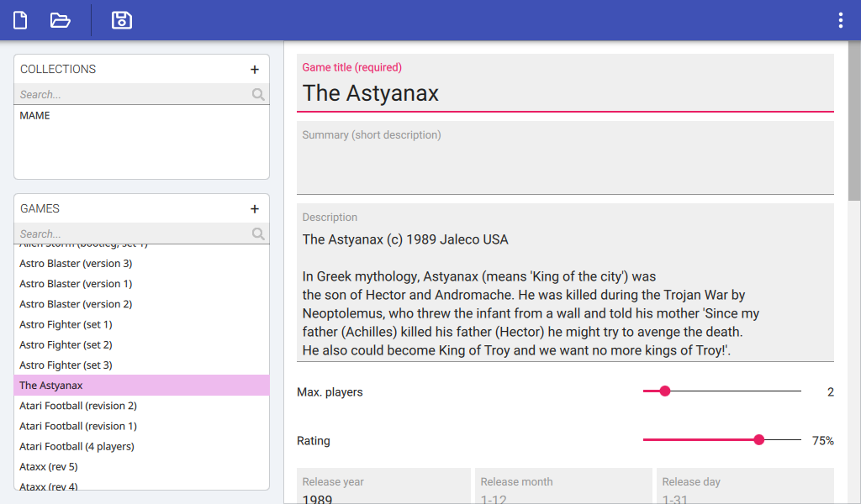Click the Summary short description field
This screenshot has height=504, width=861.
click(x=565, y=158)
